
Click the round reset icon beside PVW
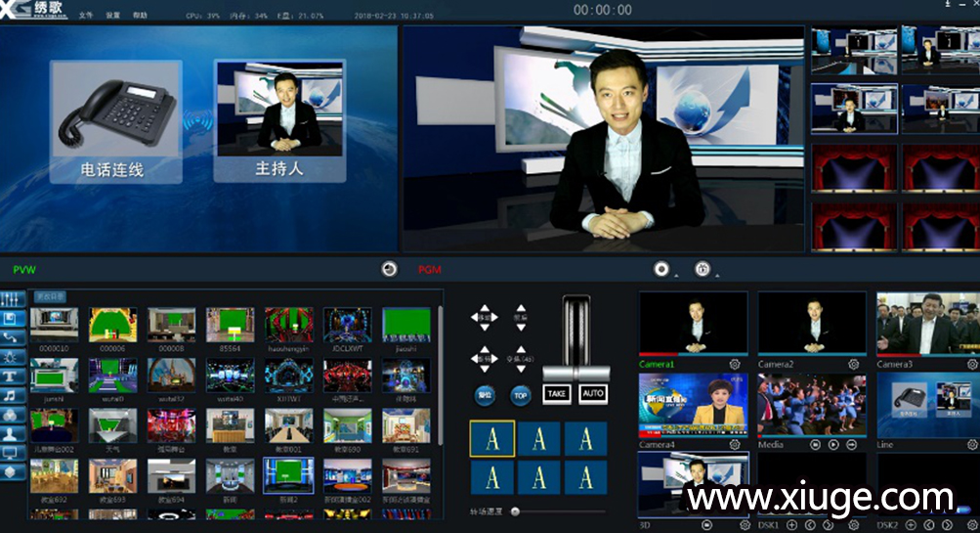tap(389, 269)
